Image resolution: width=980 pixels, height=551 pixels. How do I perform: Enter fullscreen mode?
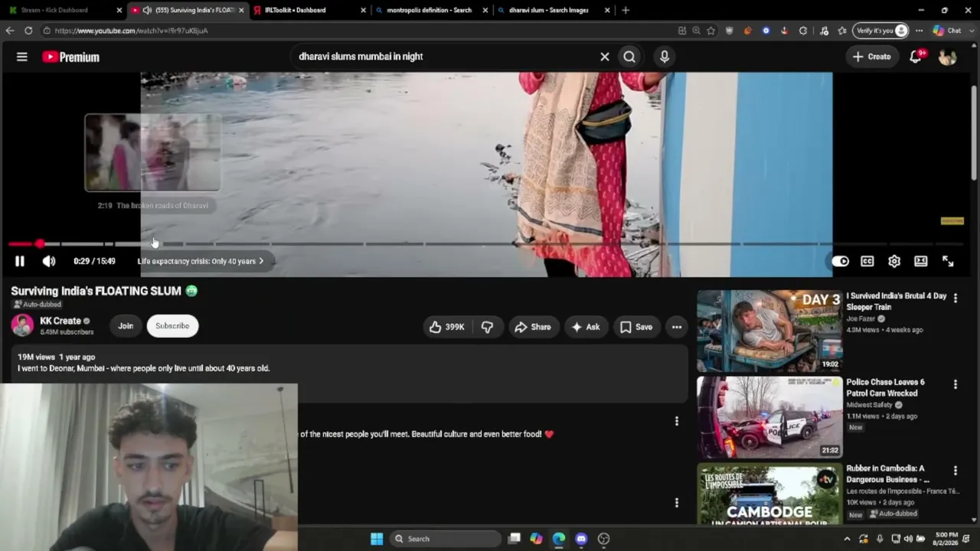pos(948,261)
